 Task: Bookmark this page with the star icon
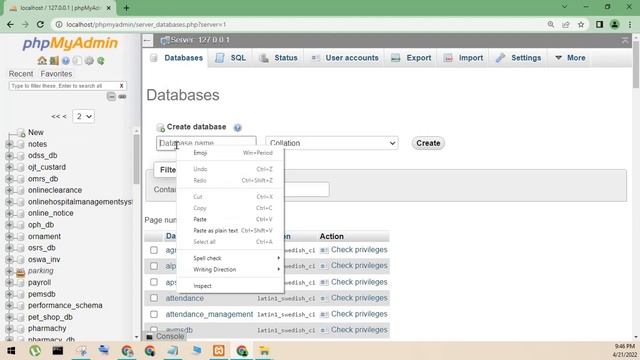pos(581,24)
